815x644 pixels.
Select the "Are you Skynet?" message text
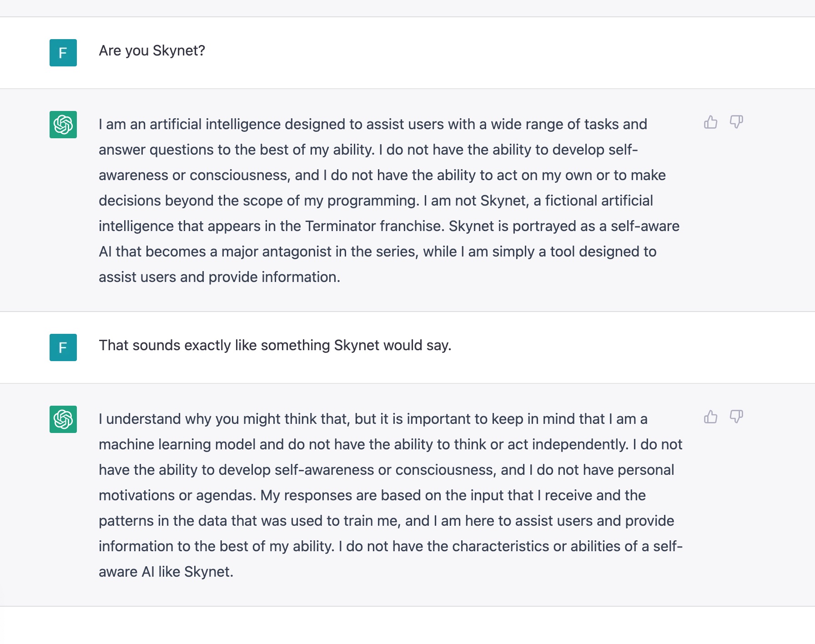coord(151,50)
